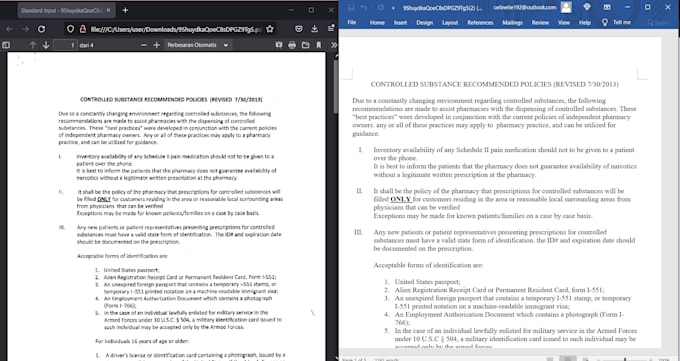Redo the action in Word
This screenshot has width=680, height=361.
point(380,7)
